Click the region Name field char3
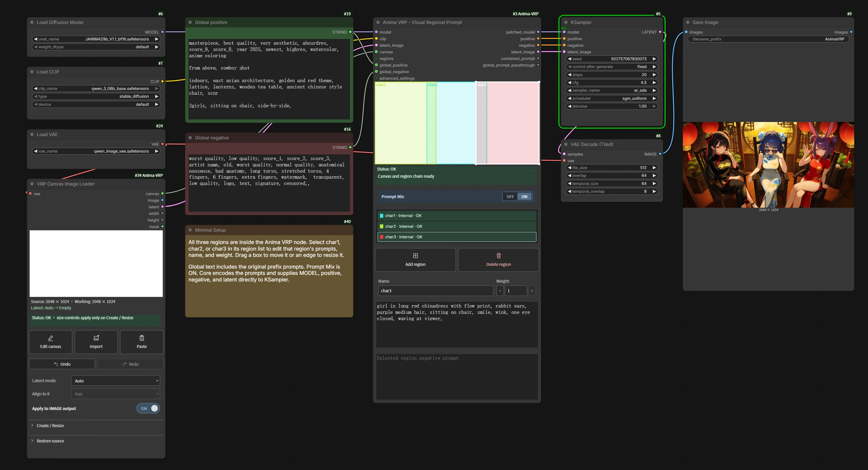 [435, 291]
